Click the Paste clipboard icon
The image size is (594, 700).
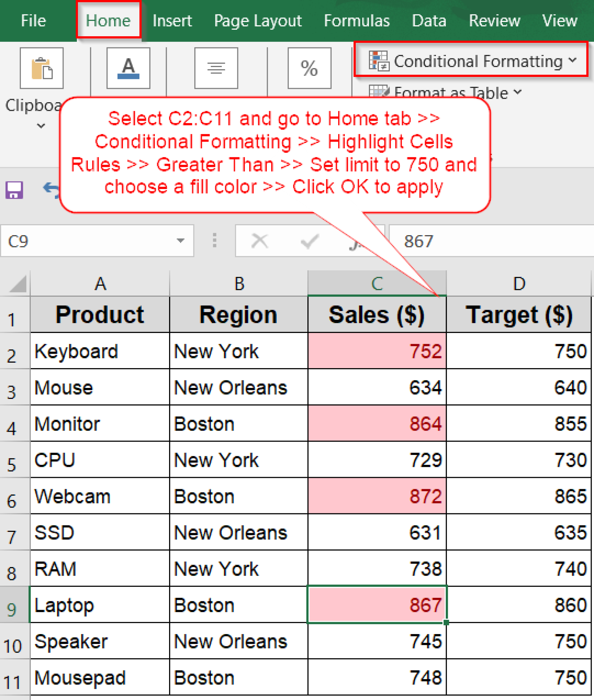(42, 67)
